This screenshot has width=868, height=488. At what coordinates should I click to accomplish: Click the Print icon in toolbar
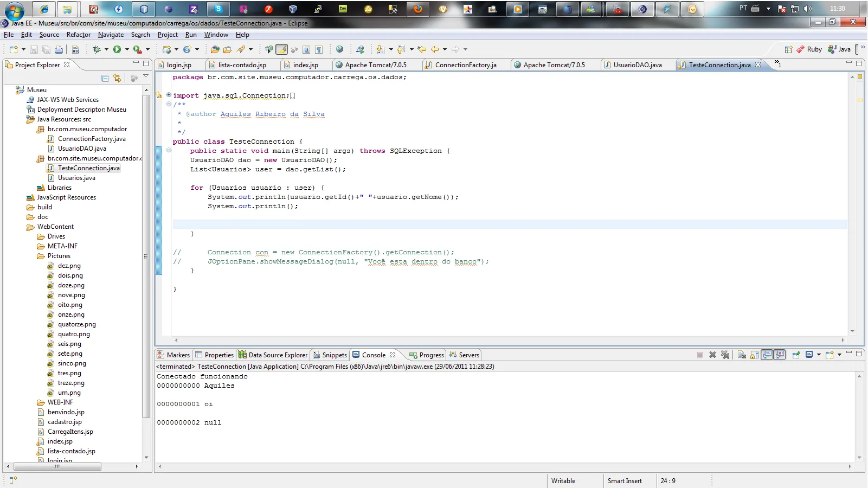click(x=59, y=49)
